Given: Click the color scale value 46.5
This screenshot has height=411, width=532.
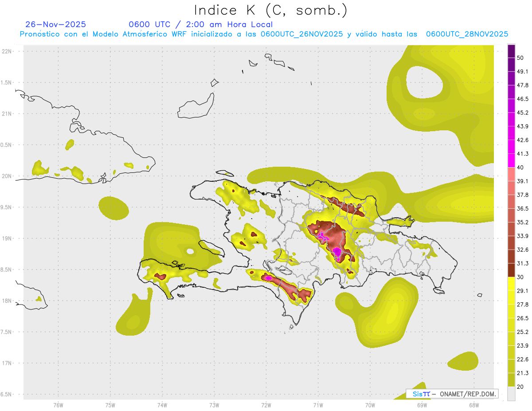Looking at the screenshot, I should 523,99.
